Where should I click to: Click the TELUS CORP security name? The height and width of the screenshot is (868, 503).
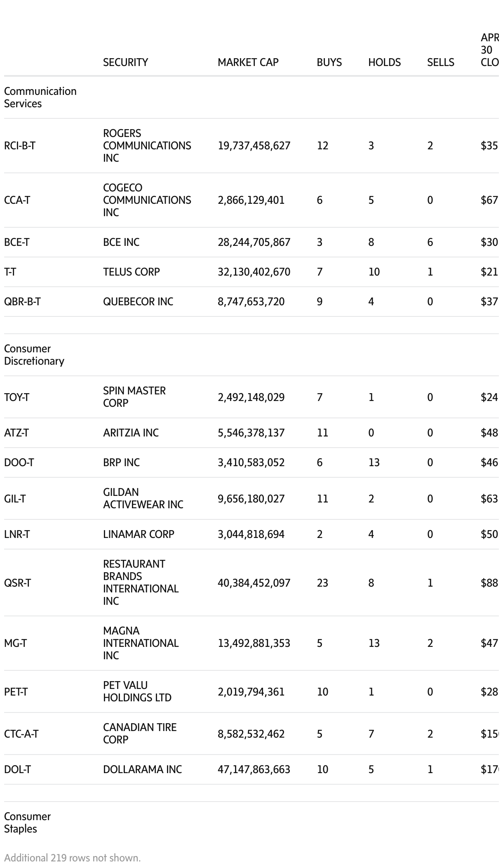131,272
